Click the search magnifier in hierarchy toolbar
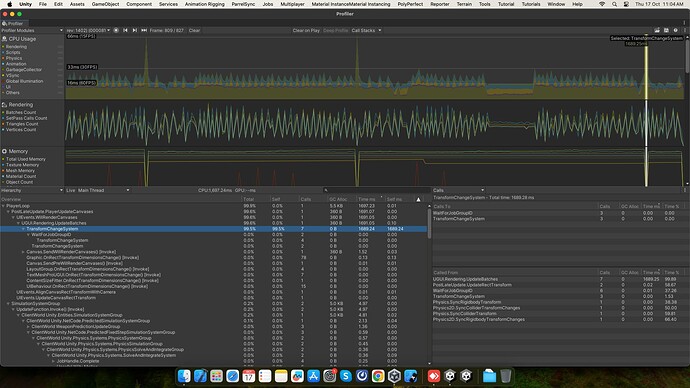Screen dimensions: 690x388 pyautogui.click(x=326, y=190)
